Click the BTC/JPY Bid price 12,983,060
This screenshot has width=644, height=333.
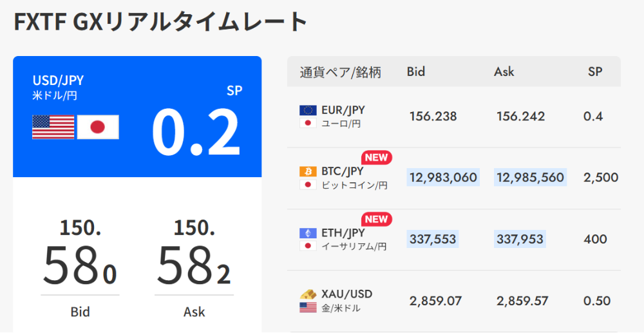443,178
